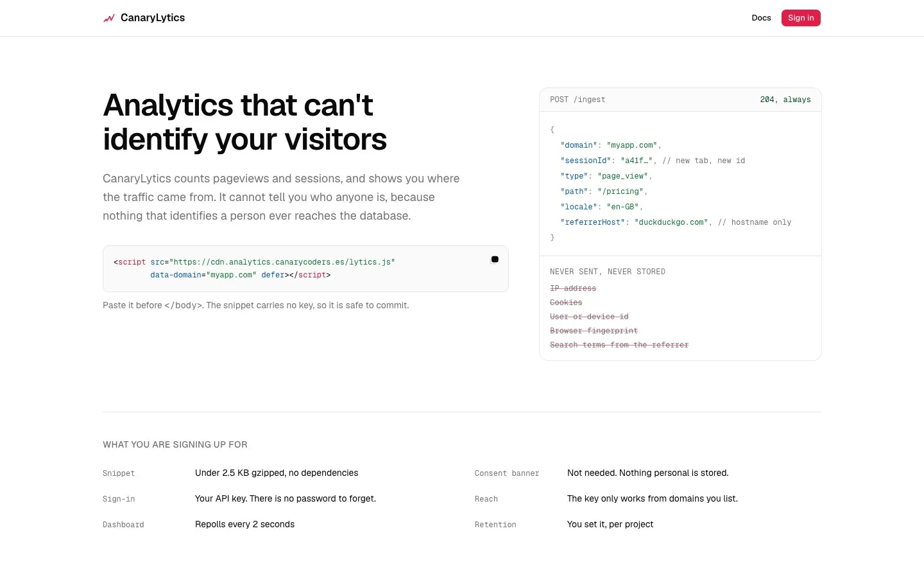This screenshot has width=924, height=578.
Task: Click the "sessionId" JSON line
Action: click(653, 161)
